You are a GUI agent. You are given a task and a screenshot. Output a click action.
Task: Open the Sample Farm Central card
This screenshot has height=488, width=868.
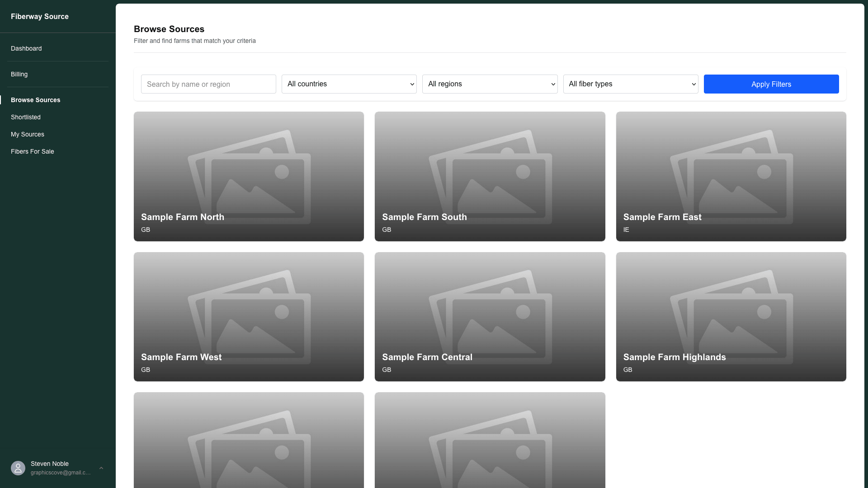point(490,317)
